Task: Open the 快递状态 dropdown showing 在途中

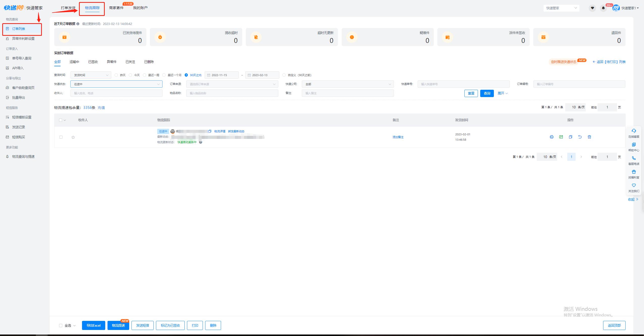Action: (116, 84)
